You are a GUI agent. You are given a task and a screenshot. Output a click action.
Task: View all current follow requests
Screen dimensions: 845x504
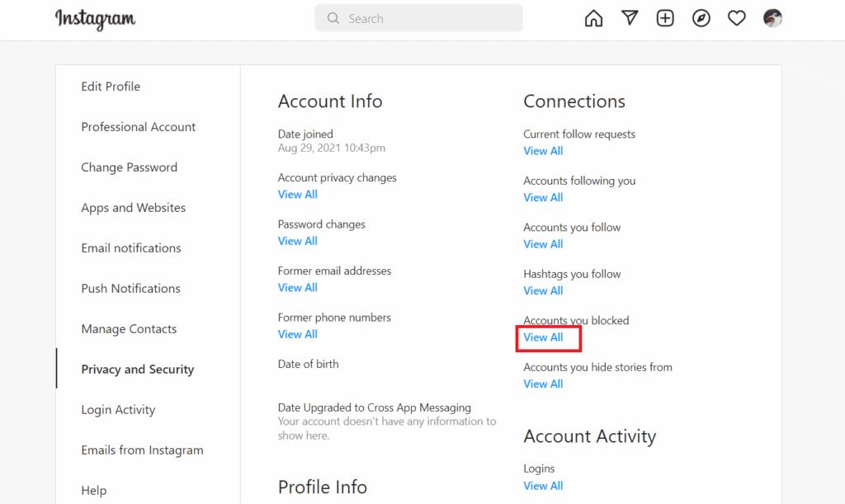coord(543,151)
